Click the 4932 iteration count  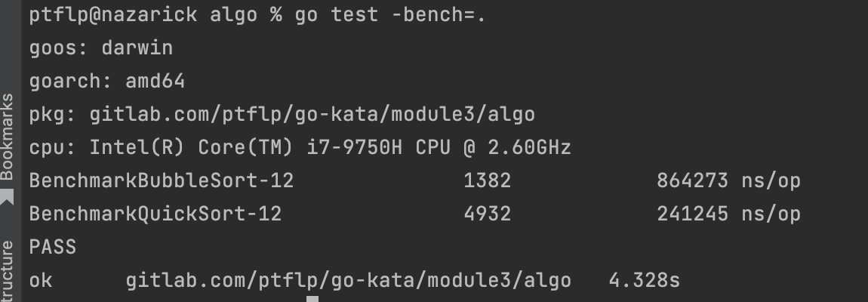click(x=487, y=214)
